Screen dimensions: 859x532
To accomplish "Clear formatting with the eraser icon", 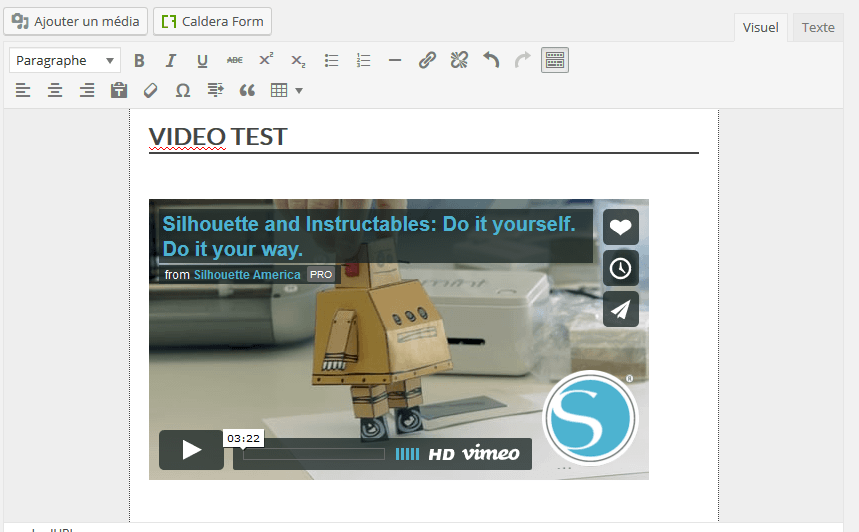I will click(x=151, y=90).
